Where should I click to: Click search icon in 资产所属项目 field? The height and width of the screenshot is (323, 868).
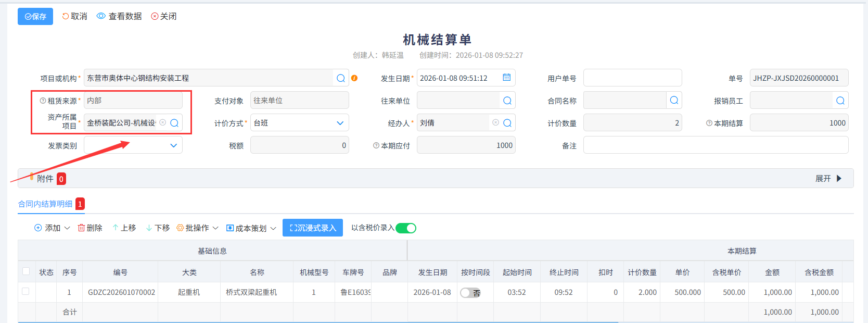175,123
